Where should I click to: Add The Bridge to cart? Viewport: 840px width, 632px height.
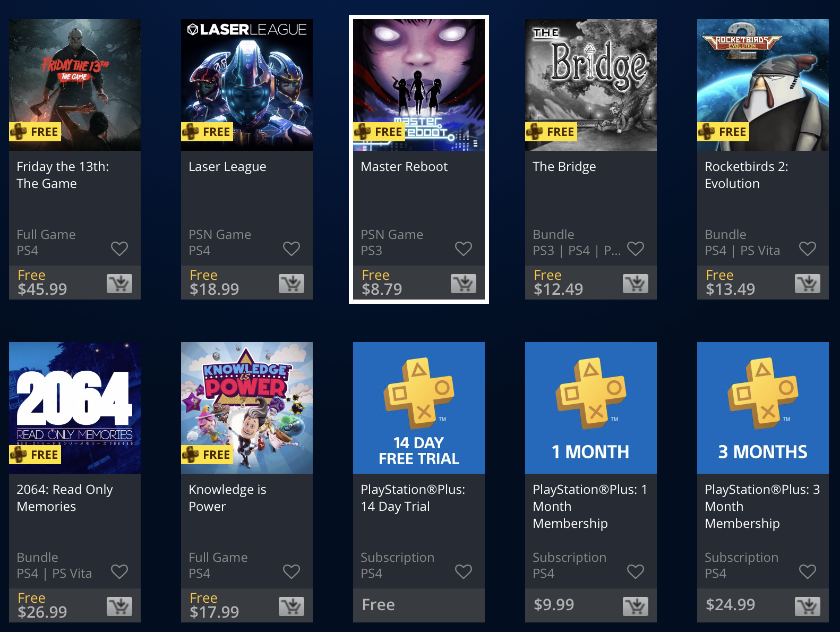(x=636, y=284)
